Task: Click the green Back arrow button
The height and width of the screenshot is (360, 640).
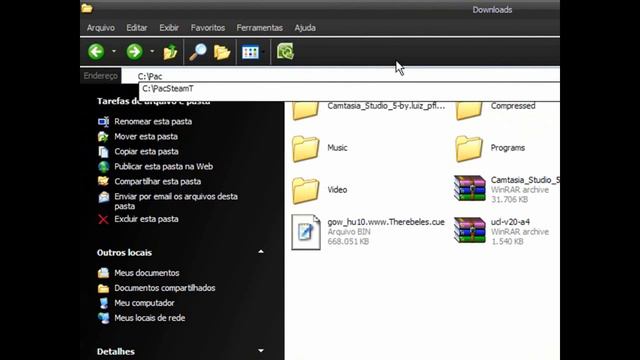Action: (x=96, y=52)
